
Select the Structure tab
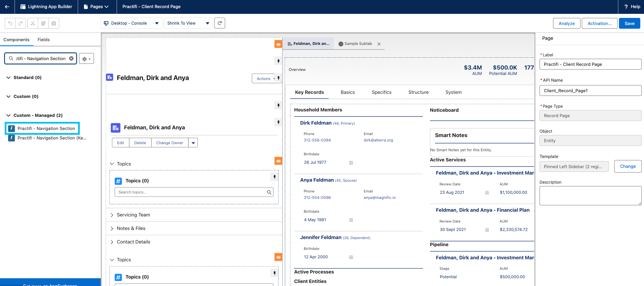[418, 92]
